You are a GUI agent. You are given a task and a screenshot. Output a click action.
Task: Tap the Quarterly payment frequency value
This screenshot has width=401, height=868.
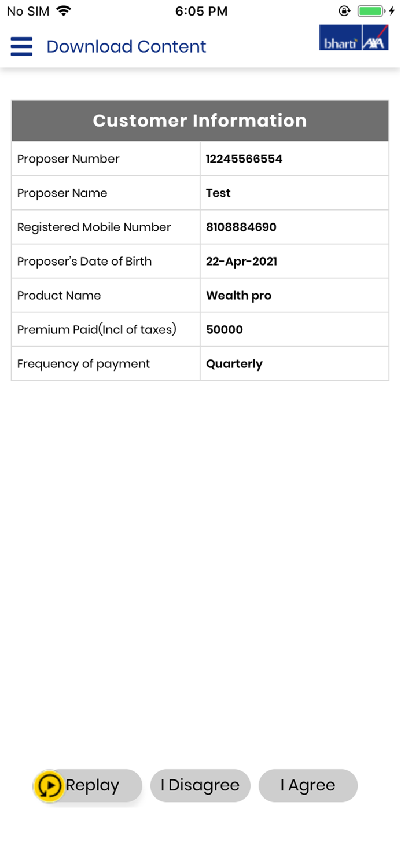point(234,364)
